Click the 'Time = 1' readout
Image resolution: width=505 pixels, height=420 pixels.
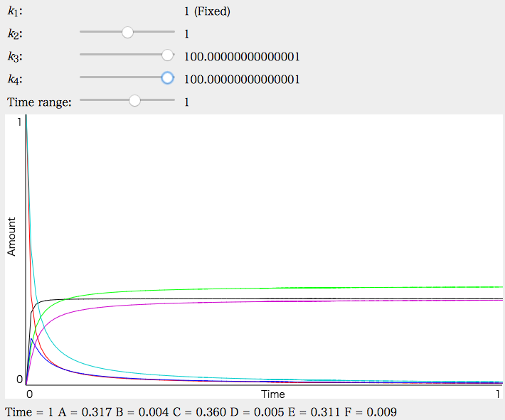coord(29,412)
